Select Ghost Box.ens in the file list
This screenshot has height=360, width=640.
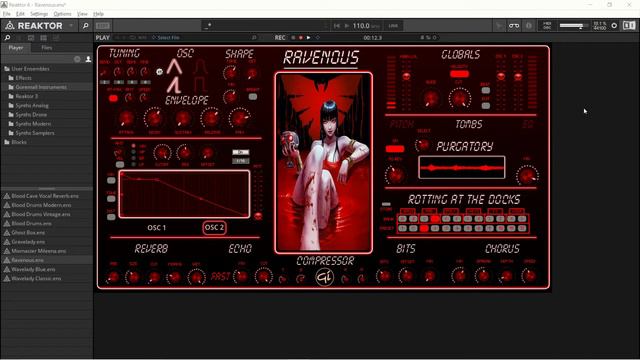pos(28,233)
